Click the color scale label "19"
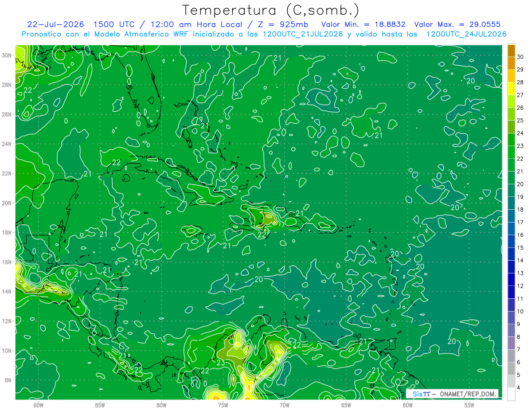 (x=520, y=196)
